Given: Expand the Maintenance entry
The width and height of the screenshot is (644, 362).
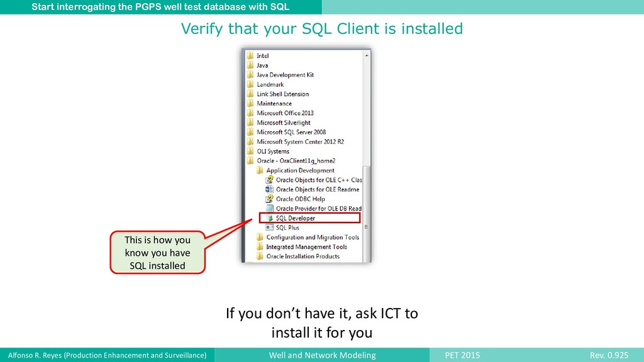Looking at the screenshot, I should [274, 103].
